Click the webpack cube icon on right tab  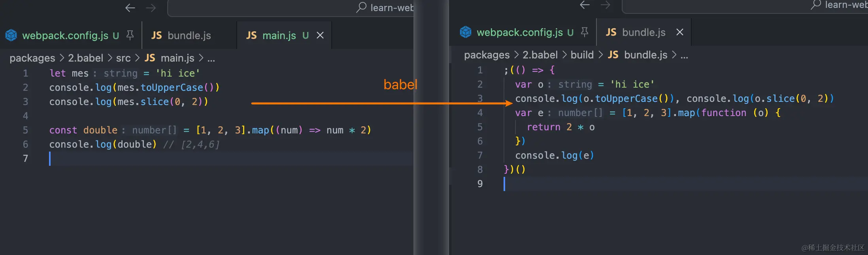point(466,32)
